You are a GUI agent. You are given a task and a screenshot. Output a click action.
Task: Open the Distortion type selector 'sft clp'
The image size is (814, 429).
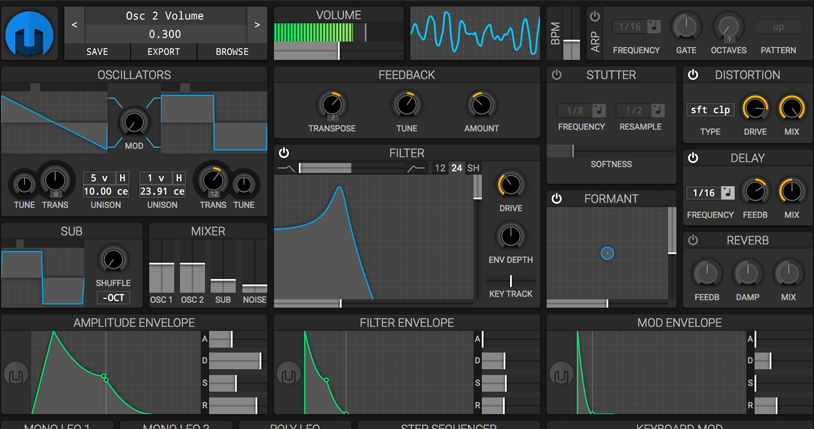[x=711, y=109]
